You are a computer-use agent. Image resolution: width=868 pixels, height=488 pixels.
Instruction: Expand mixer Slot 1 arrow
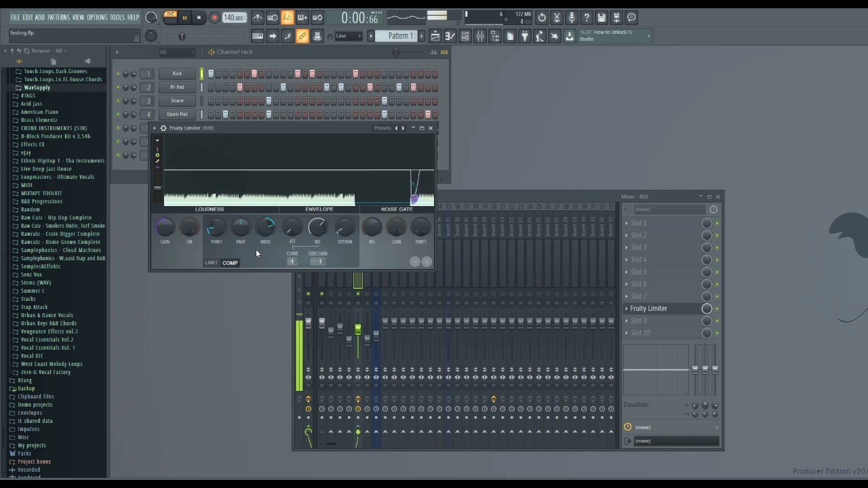pyautogui.click(x=627, y=223)
